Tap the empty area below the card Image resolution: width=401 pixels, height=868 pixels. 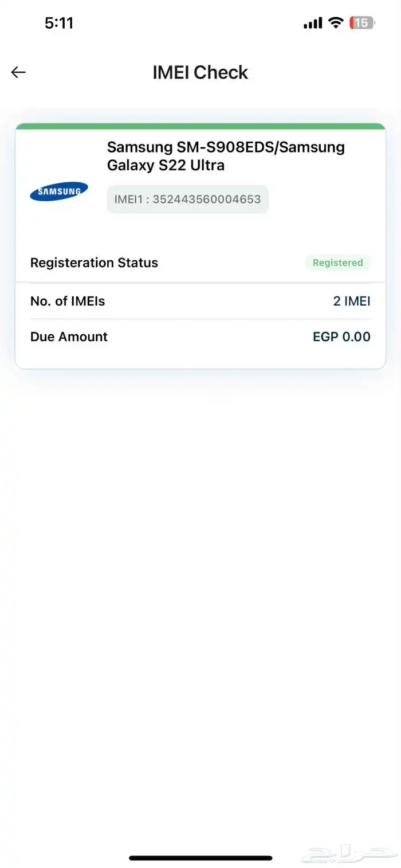coord(200,573)
